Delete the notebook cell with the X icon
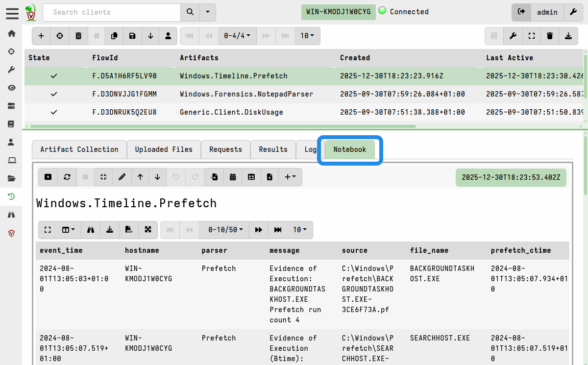 tap(48, 177)
